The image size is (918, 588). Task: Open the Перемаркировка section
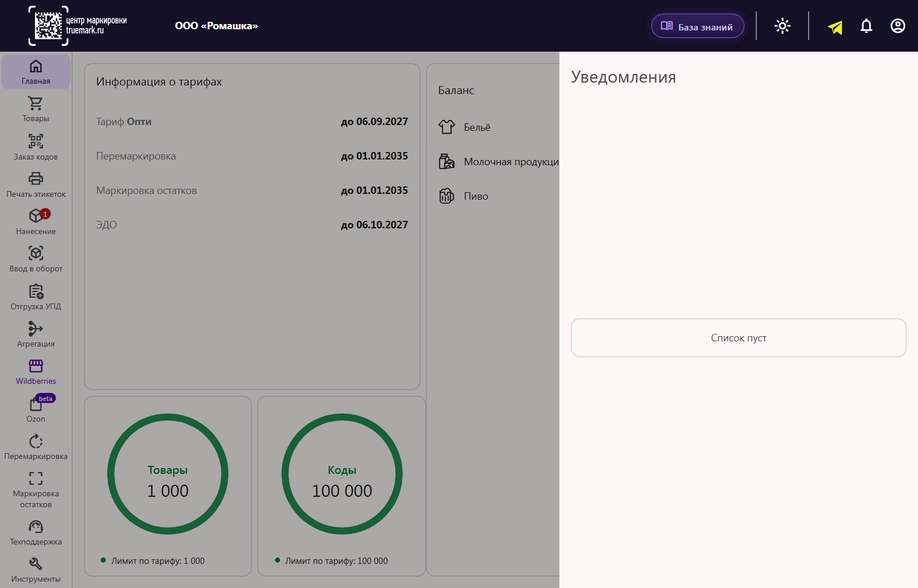click(x=36, y=447)
